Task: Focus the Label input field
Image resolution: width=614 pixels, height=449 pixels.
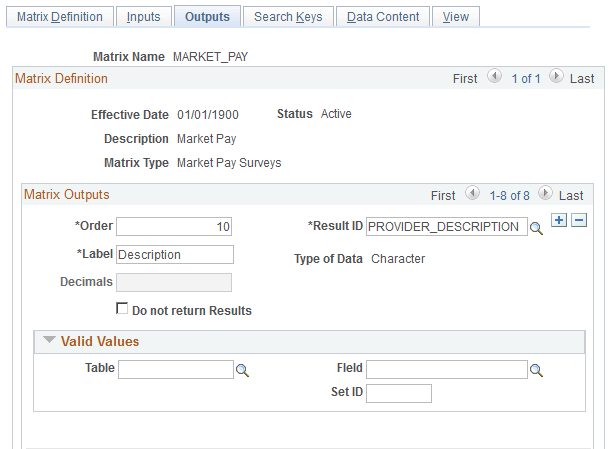Action: coord(175,254)
